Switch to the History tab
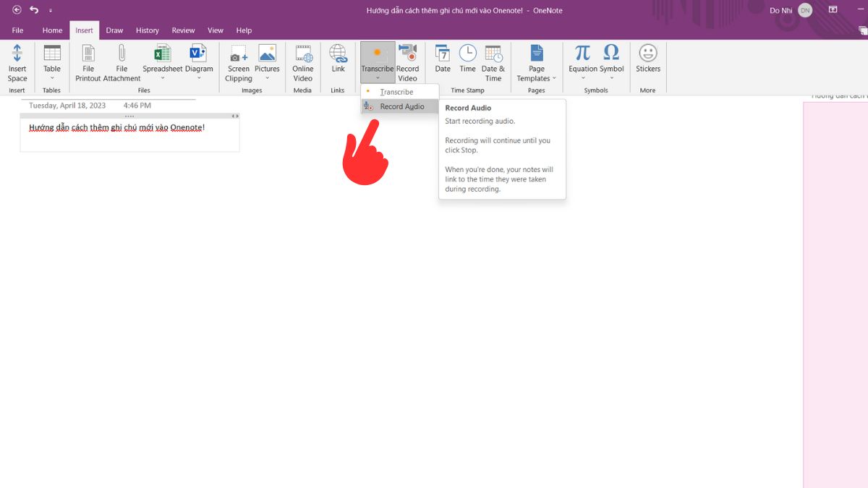The height and width of the screenshot is (488, 868). coord(148,30)
